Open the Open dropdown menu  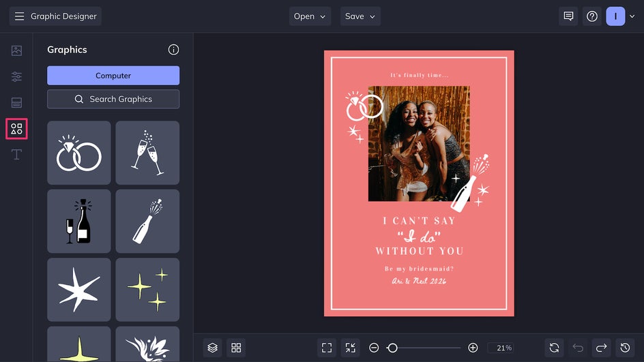point(310,16)
